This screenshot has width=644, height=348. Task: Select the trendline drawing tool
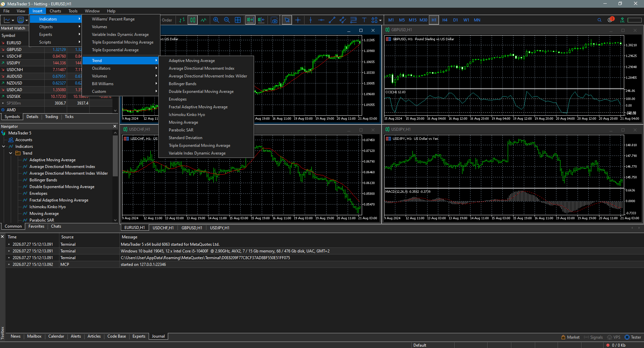point(332,20)
